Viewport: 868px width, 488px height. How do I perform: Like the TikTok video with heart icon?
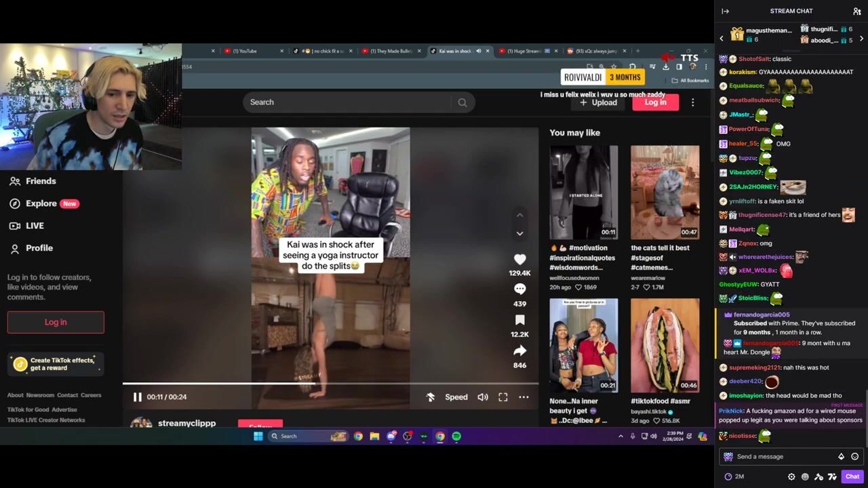[519, 259]
